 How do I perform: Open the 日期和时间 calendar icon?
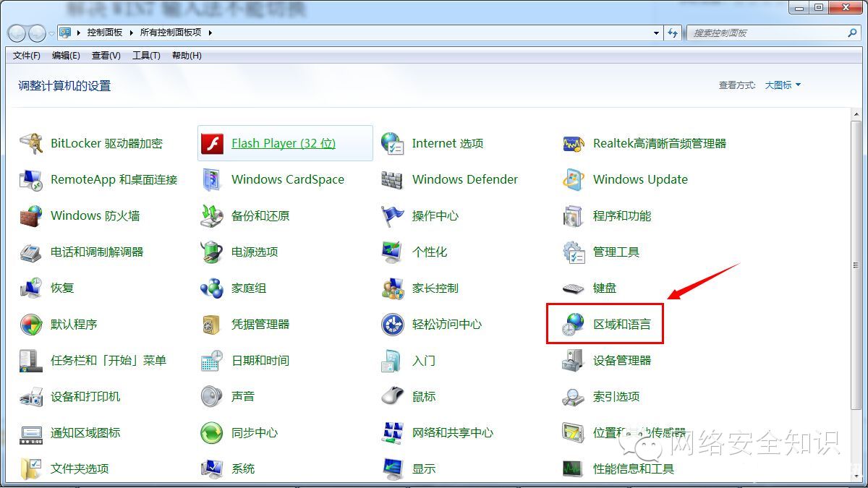212,360
